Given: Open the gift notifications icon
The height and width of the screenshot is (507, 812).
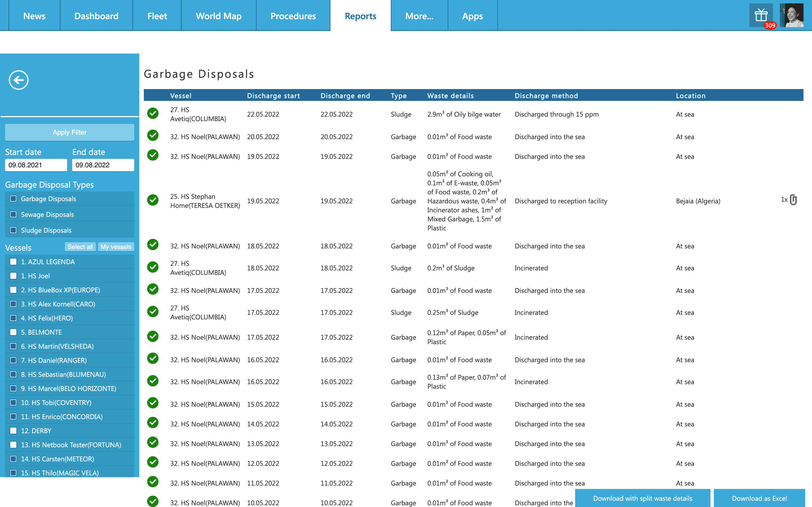Looking at the screenshot, I should (761, 16).
